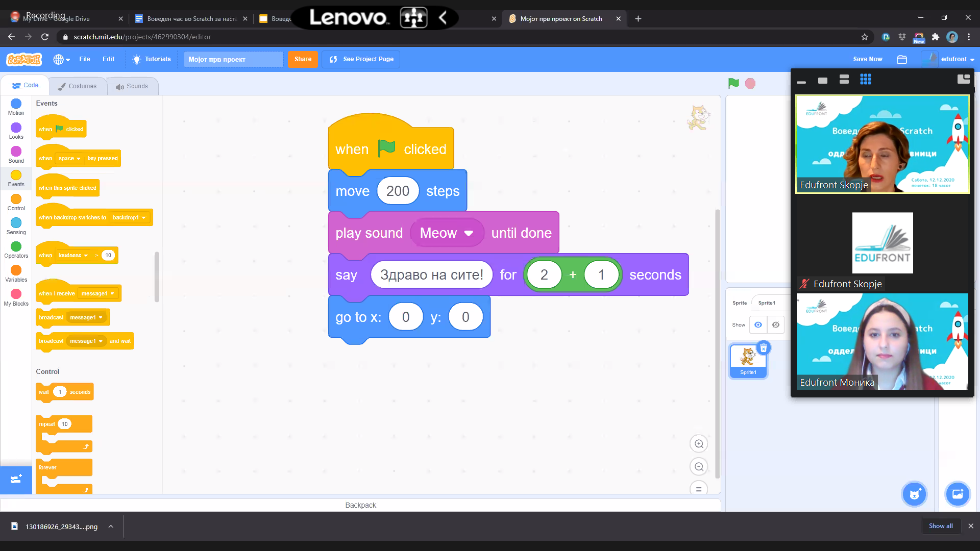This screenshot has height=551, width=980.
Task: Hide the sprite with crossed-eye icon
Action: point(776,325)
